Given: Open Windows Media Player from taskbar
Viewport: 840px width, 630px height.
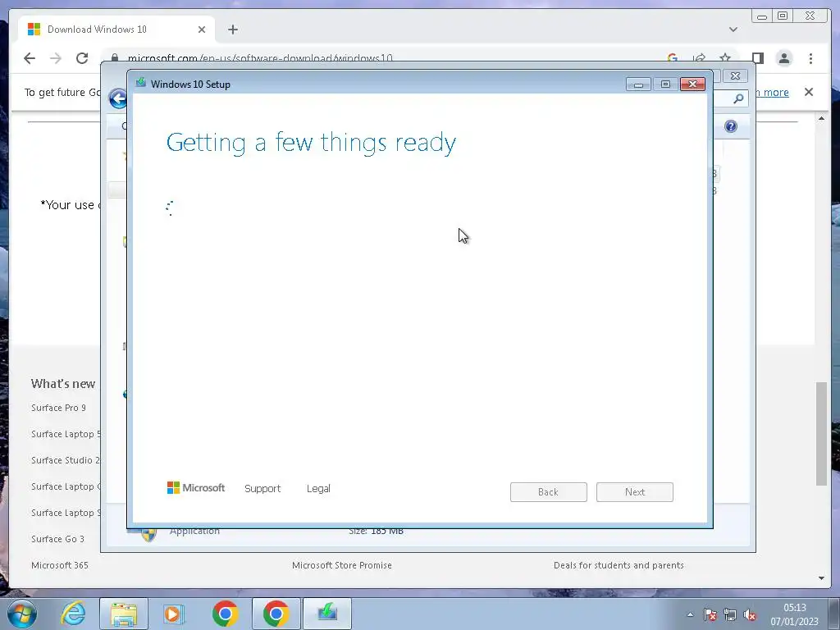Looking at the screenshot, I should (174, 614).
